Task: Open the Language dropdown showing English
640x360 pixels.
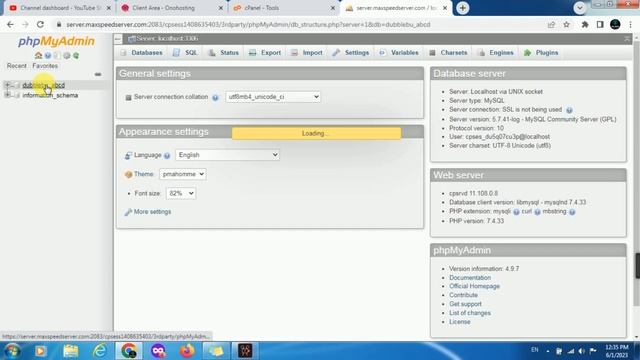Action: tap(227, 155)
